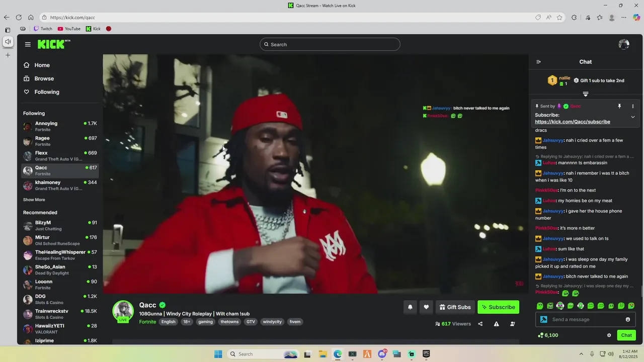The width and height of the screenshot is (644, 362).
Task: Open the kick.com/Qacc/subscribe link
Action: click(x=572, y=122)
